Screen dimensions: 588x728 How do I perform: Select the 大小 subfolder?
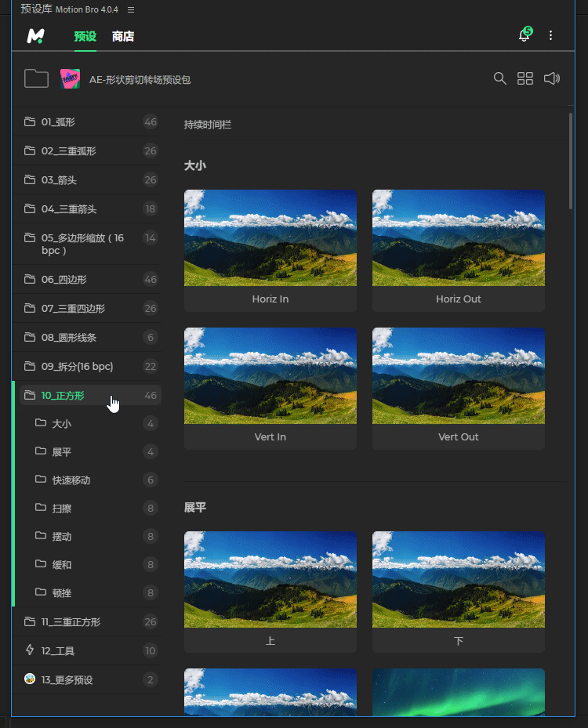pos(93,423)
